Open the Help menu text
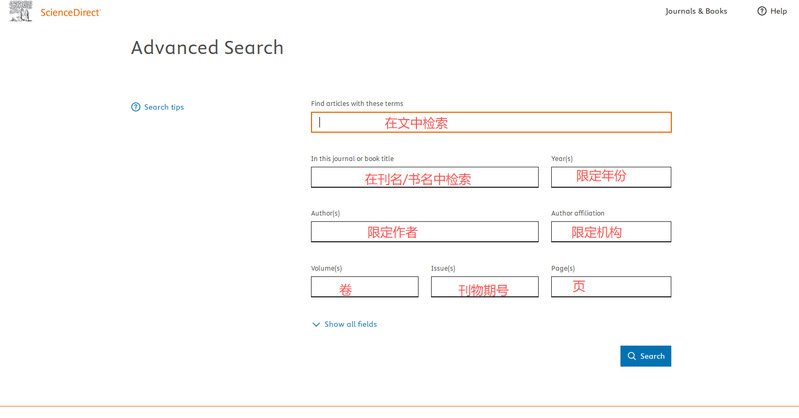Screen dimensions: 799x418 click(x=779, y=11)
